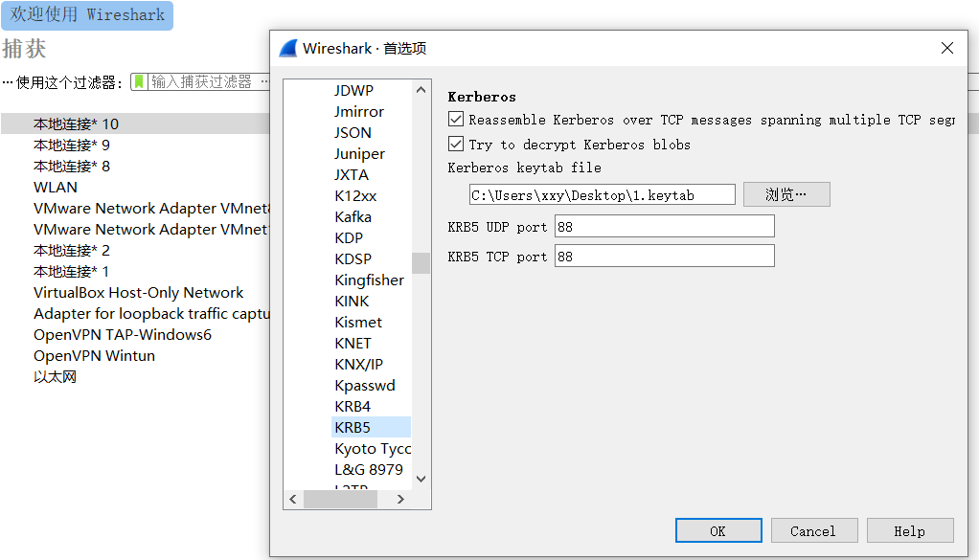Click the Wireshark shark fin title icon
The width and height of the screenshot is (979, 560).
pos(287,49)
